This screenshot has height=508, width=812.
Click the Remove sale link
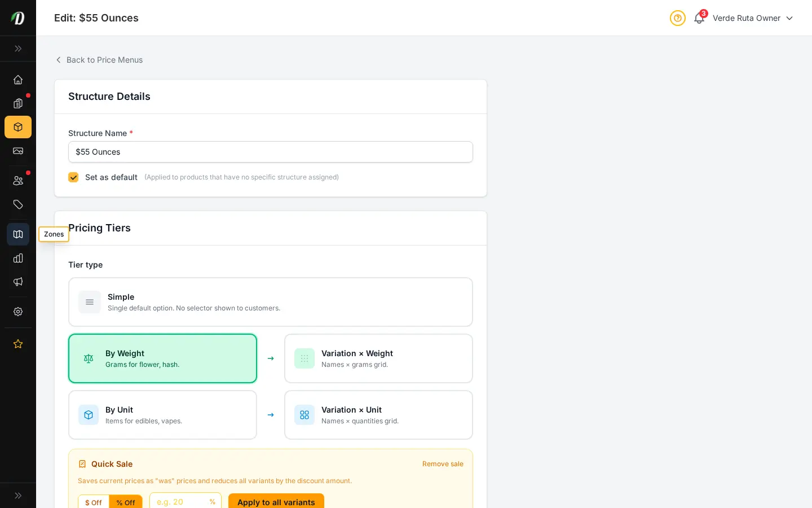point(443,464)
